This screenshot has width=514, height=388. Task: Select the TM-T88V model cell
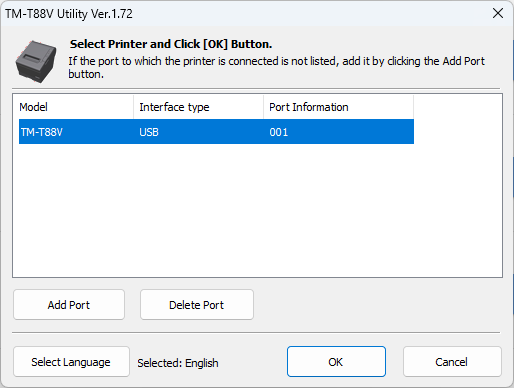click(x=76, y=132)
